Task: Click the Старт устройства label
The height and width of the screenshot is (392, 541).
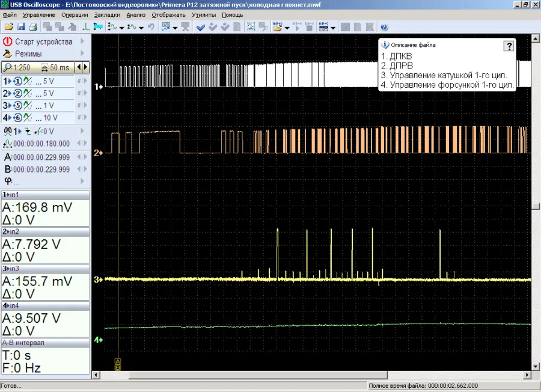Action: (44, 41)
